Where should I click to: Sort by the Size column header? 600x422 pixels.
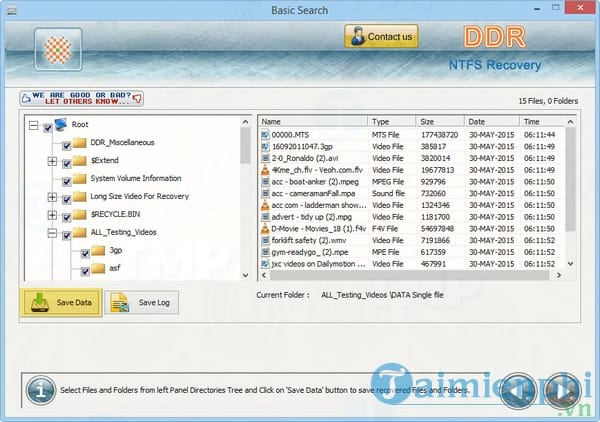440,122
